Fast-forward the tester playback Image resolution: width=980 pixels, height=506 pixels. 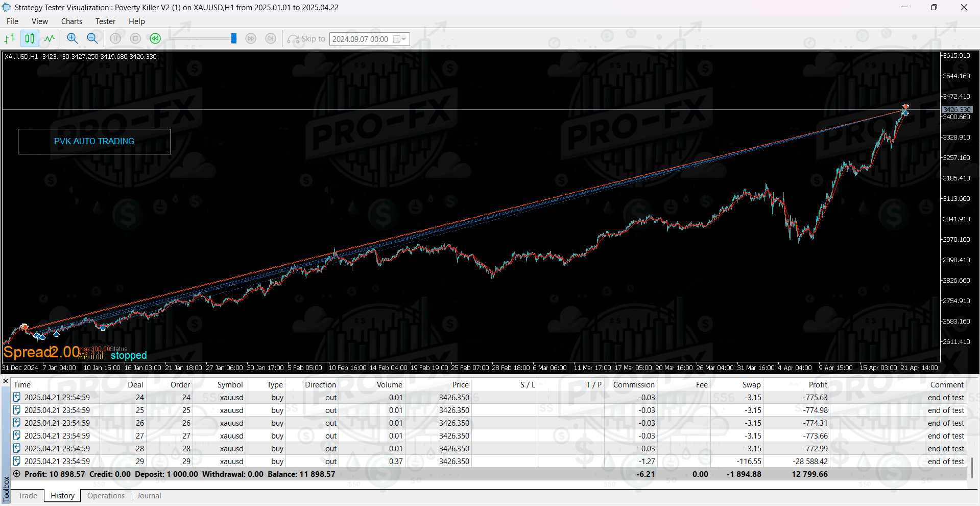coord(250,38)
